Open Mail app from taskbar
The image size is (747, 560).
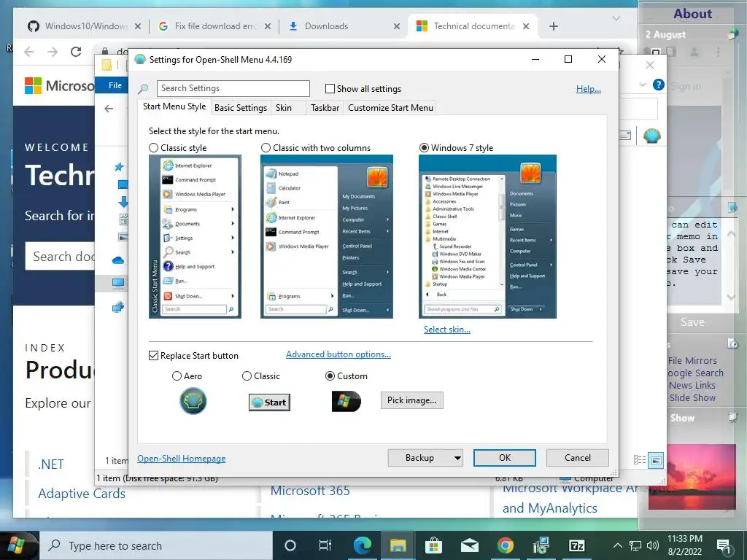click(470, 545)
